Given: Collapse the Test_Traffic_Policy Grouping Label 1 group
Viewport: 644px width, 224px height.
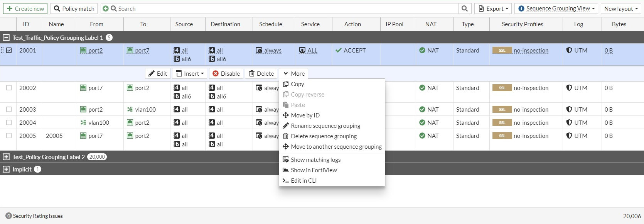Looking at the screenshot, I should point(6,37).
